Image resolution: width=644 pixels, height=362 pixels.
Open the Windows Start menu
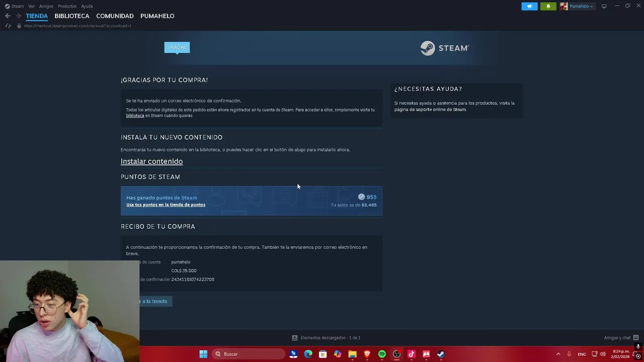[203, 354]
